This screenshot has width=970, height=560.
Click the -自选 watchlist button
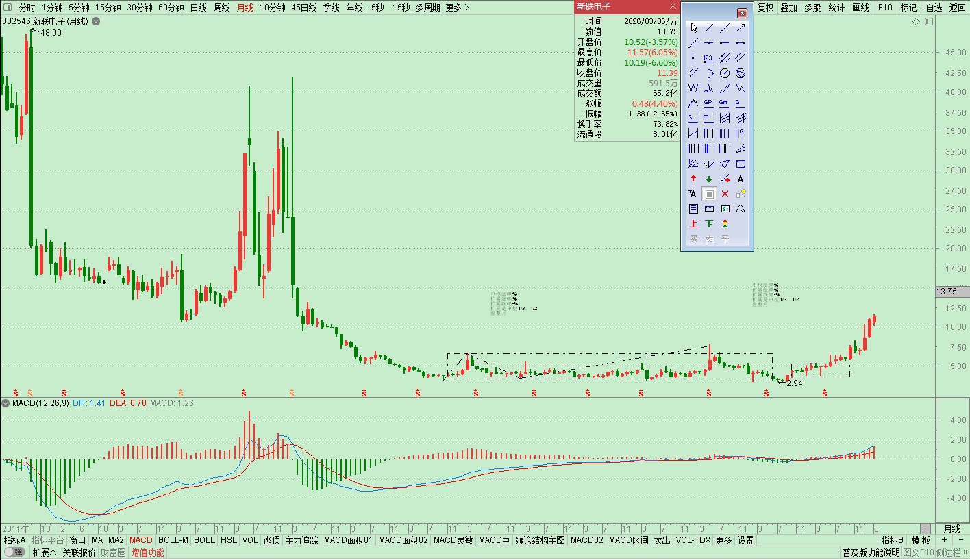pyautogui.click(x=932, y=8)
